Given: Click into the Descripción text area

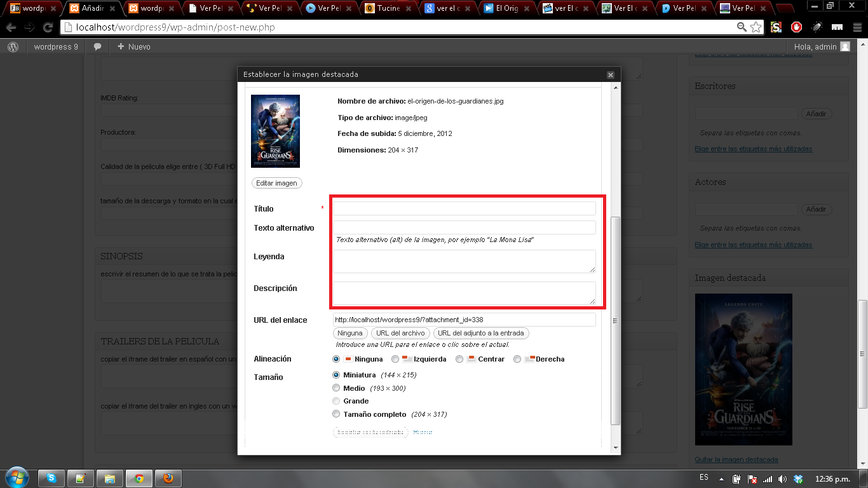Looking at the screenshot, I should point(465,293).
